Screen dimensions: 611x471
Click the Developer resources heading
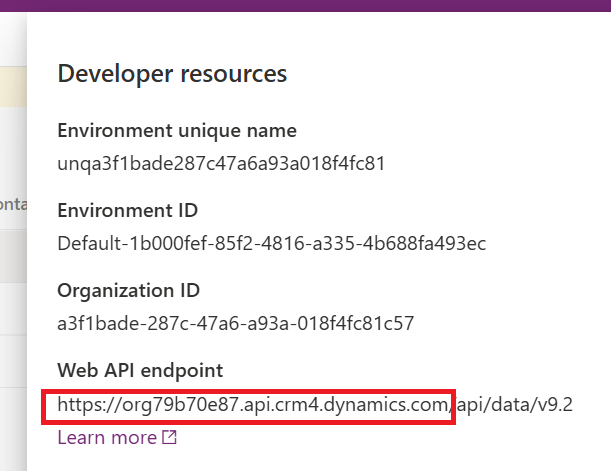172,74
